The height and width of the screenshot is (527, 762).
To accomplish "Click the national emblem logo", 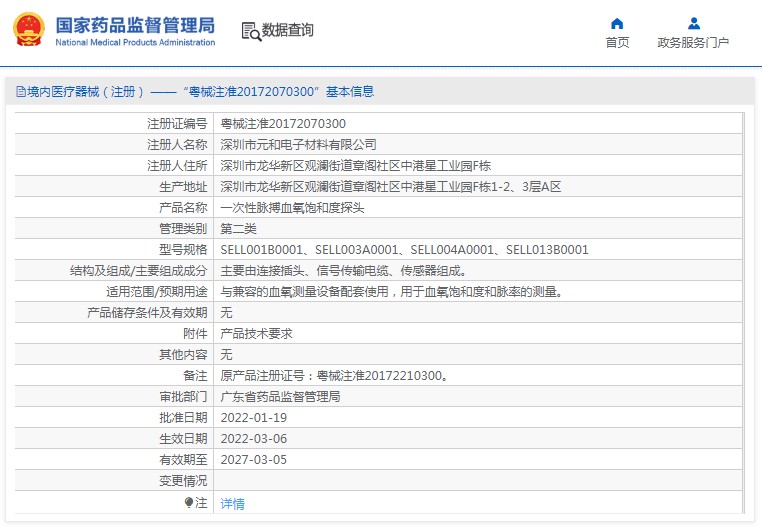I will (x=29, y=30).
